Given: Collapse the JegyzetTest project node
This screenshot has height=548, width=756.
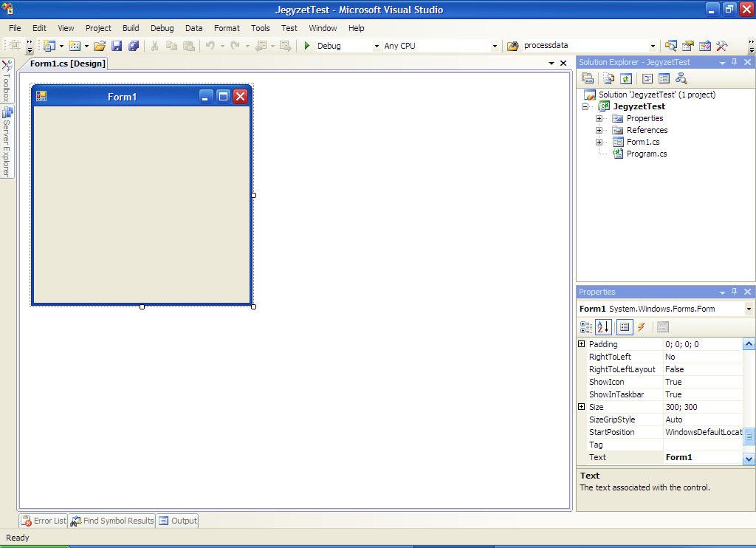Looking at the screenshot, I should pos(585,106).
